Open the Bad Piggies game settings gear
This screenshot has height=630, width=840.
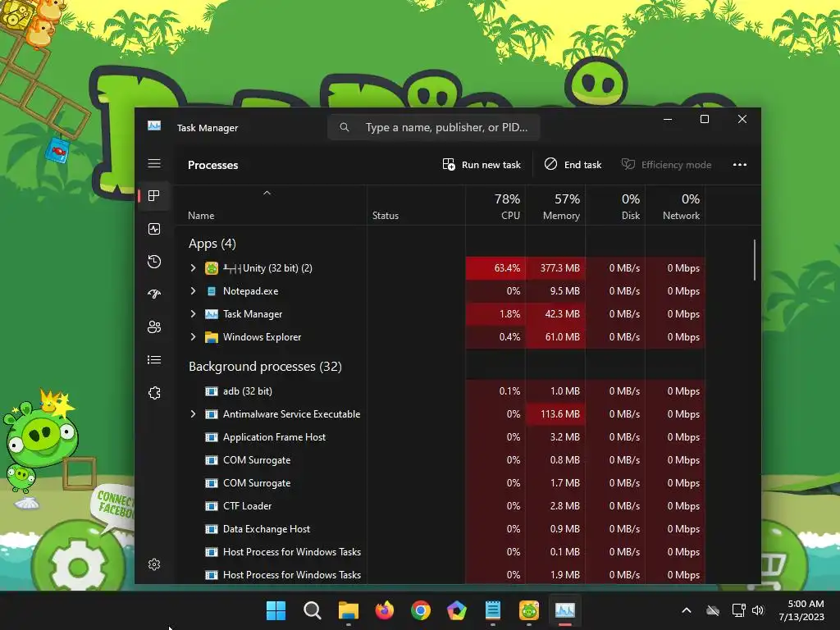78,565
